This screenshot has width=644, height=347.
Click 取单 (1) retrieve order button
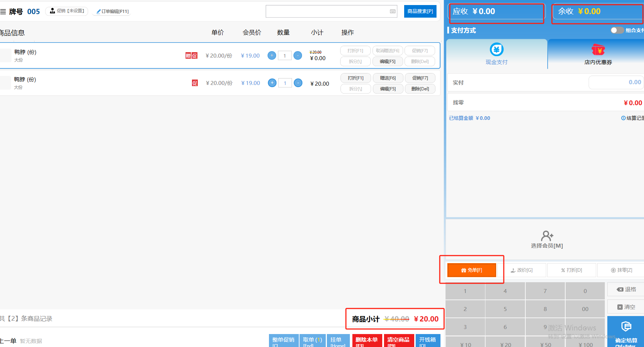pyautogui.click(x=312, y=341)
